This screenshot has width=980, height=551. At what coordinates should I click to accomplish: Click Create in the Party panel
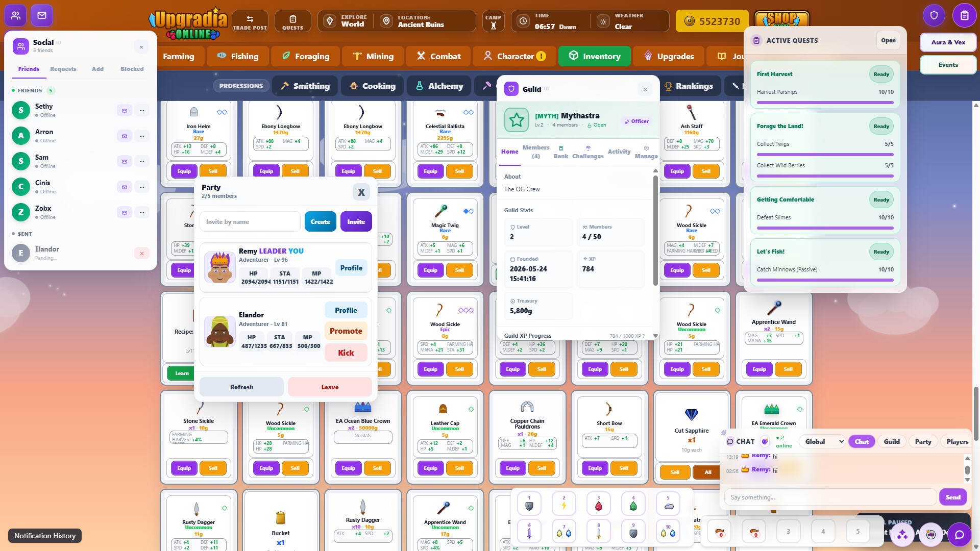(320, 221)
